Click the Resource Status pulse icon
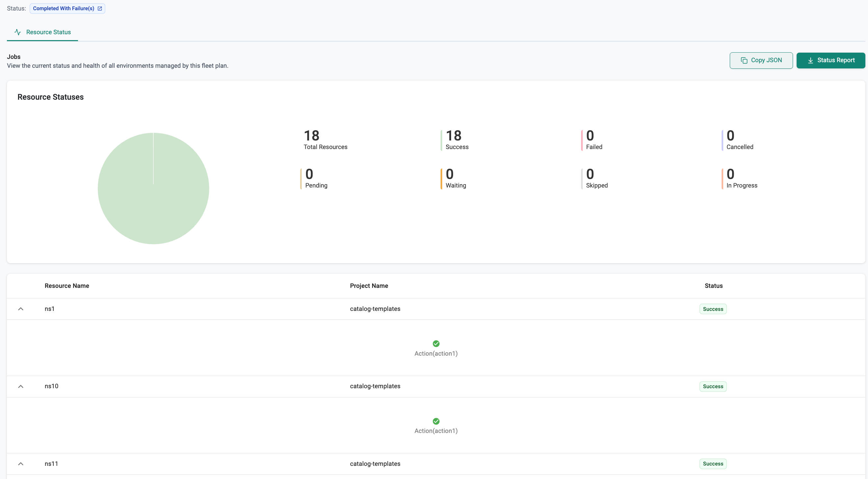This screenshot has height=479, width=868. tap(17, 32)
